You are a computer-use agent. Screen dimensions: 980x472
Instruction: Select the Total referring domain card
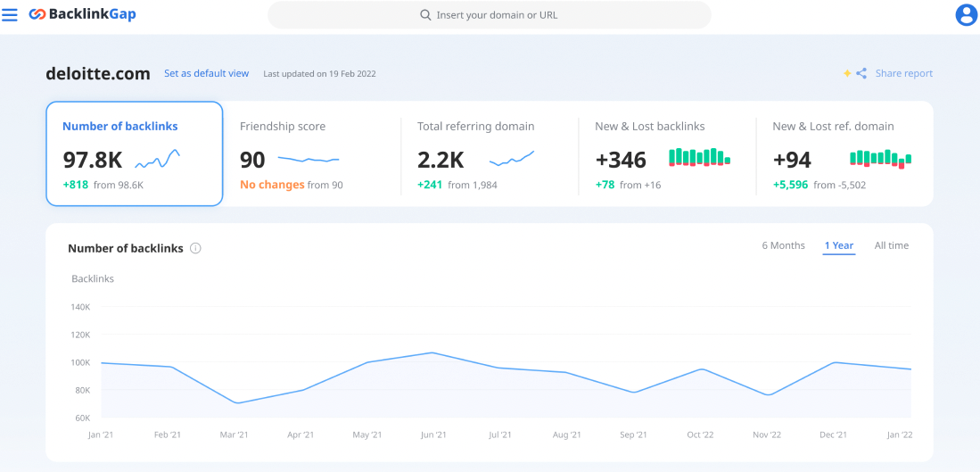[490, 153]
